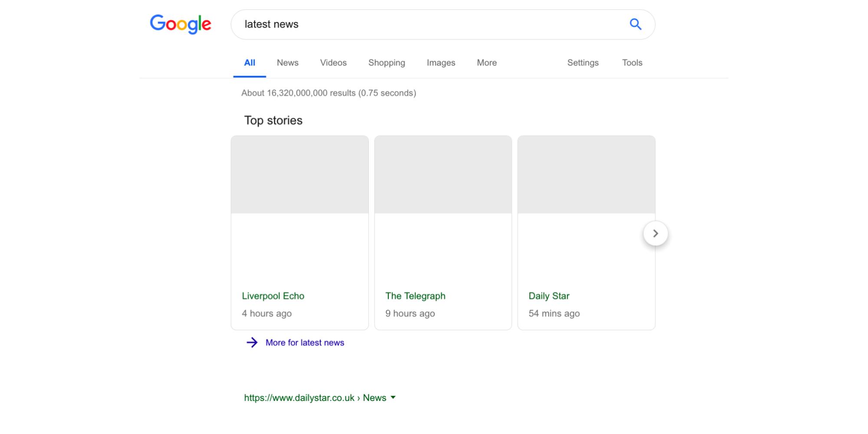Viewport: 868px width, 434px height.
Task: Select the All results tab
Action: click(x=250, y=62)
